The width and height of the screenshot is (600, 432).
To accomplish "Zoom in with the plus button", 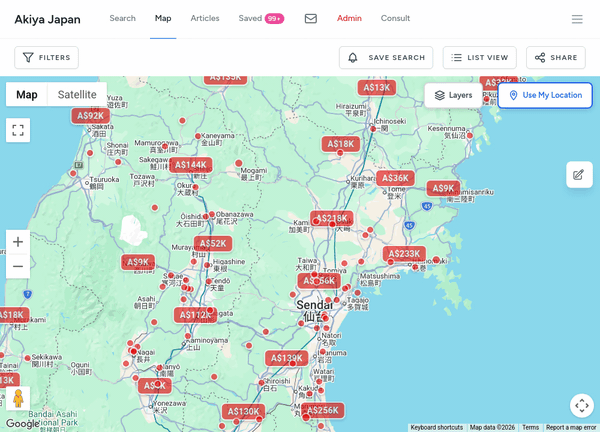I will [x=18, y=242].
